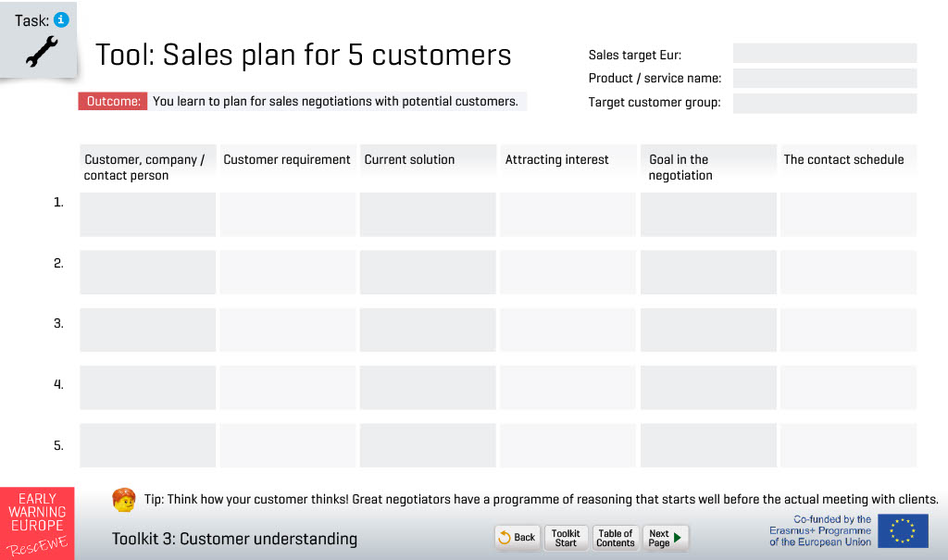
Task: Go to the Next Page
Action: (x=665, y=537)
